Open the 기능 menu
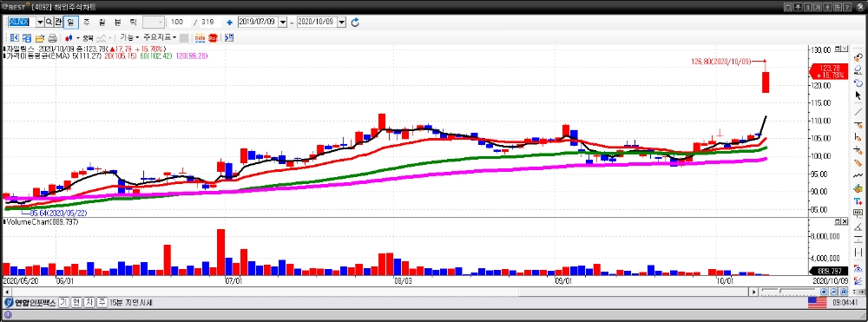Screen dimensions: 868x322 [x=129, y=37]
